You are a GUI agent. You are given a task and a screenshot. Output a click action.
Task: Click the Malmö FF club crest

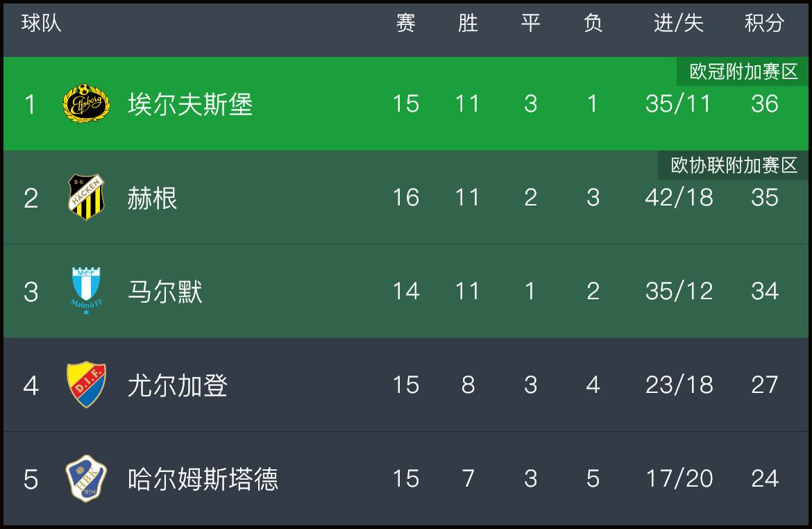click(87, 291)
